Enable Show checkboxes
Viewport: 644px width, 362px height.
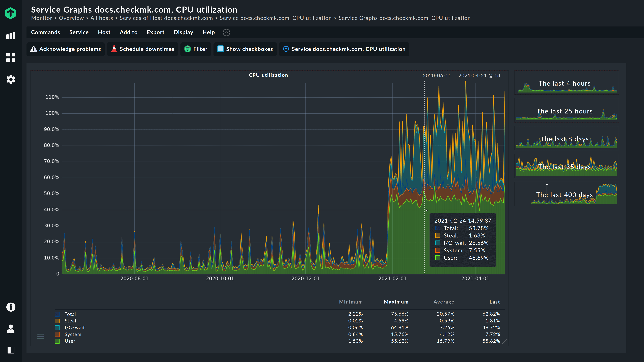click(221, 49)
